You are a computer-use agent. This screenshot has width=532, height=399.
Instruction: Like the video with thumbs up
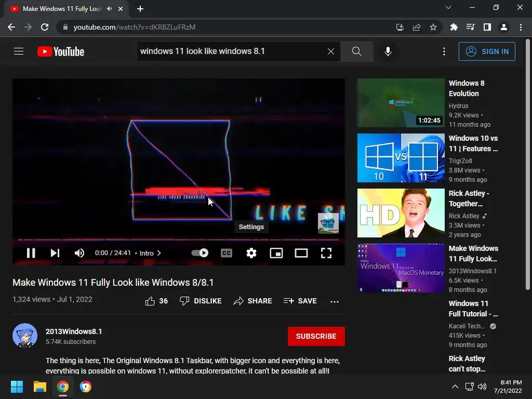pyautogui.click(x=156, y=301)
